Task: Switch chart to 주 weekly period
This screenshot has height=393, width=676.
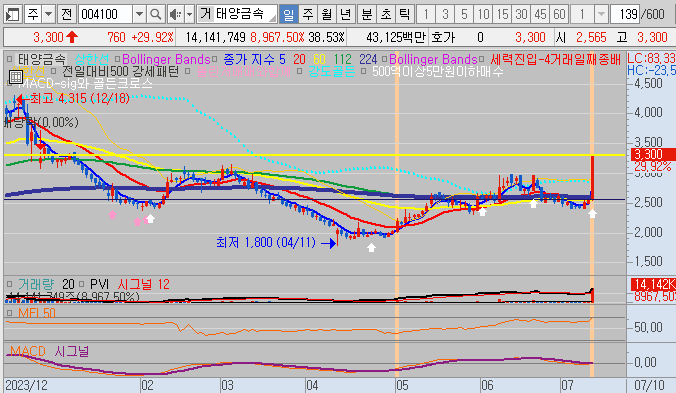Action: pos(307,15)
